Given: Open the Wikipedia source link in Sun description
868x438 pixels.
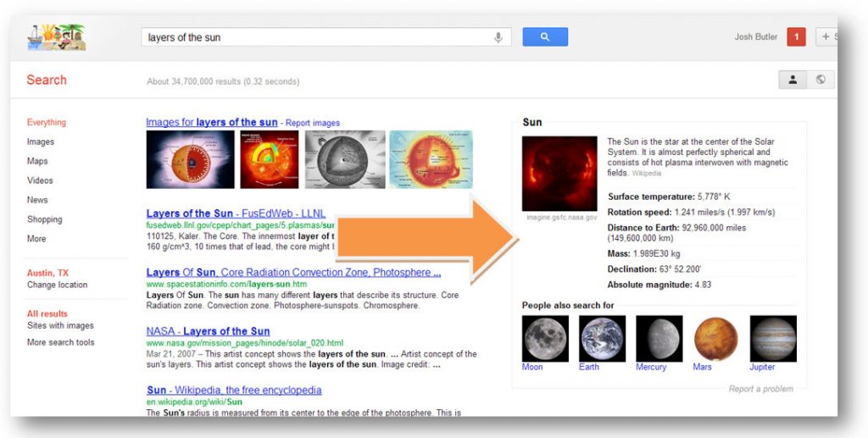Looking at the screenshot, I should point(647,173).
